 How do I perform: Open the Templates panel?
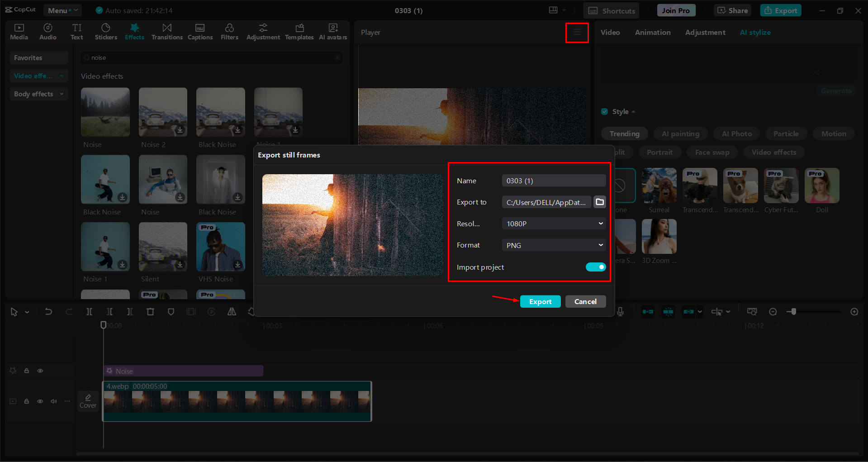(x=299, y=31)
